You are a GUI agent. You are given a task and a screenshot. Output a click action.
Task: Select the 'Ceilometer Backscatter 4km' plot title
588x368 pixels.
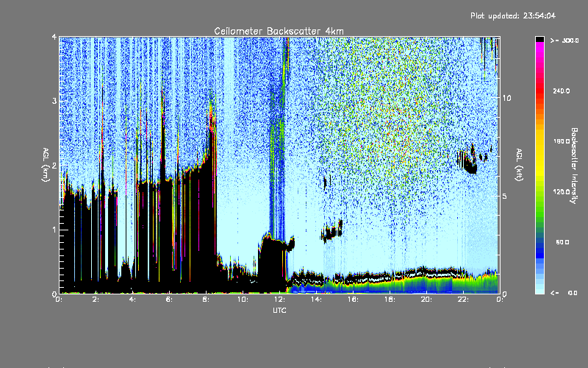click(279, 31)
